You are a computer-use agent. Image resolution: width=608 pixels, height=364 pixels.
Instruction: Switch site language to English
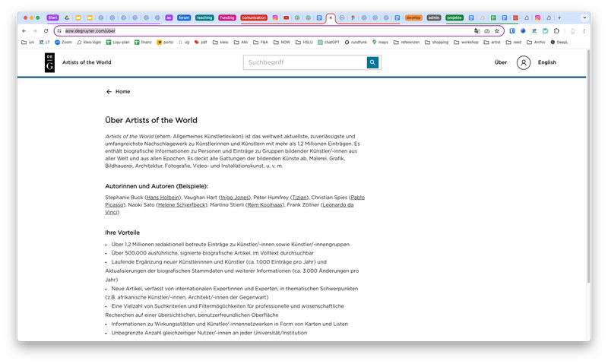point(546,62)
